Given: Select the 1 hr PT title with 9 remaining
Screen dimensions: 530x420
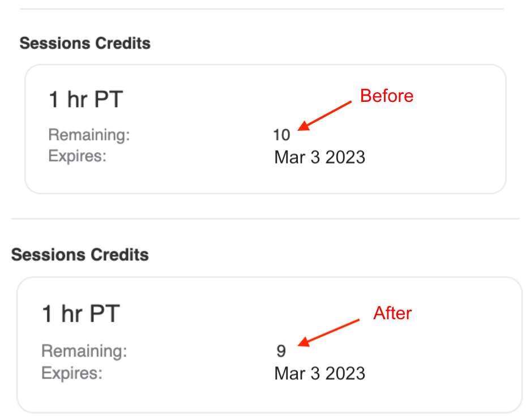Looking at the screenshot, I should pos(81,314).
